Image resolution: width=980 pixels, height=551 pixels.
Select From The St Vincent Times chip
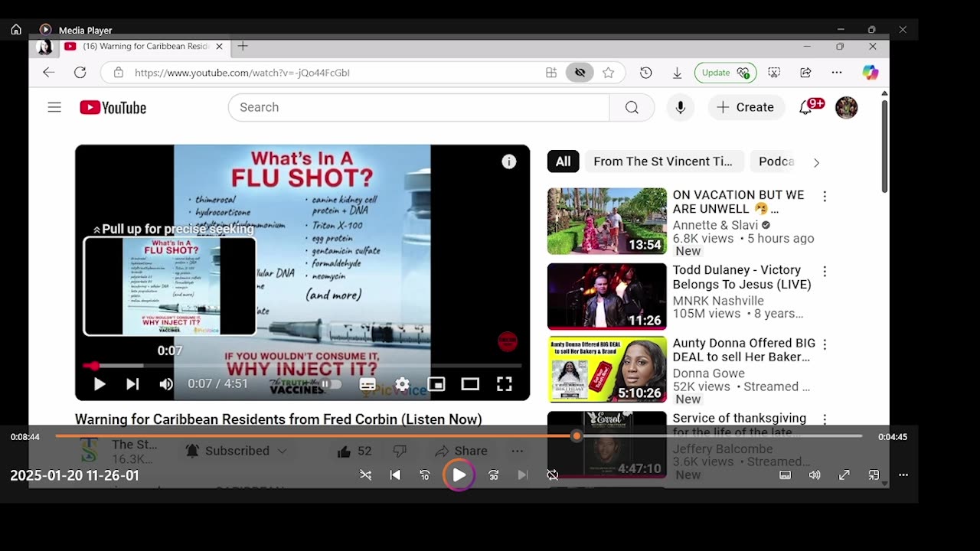tap(663, 161)
